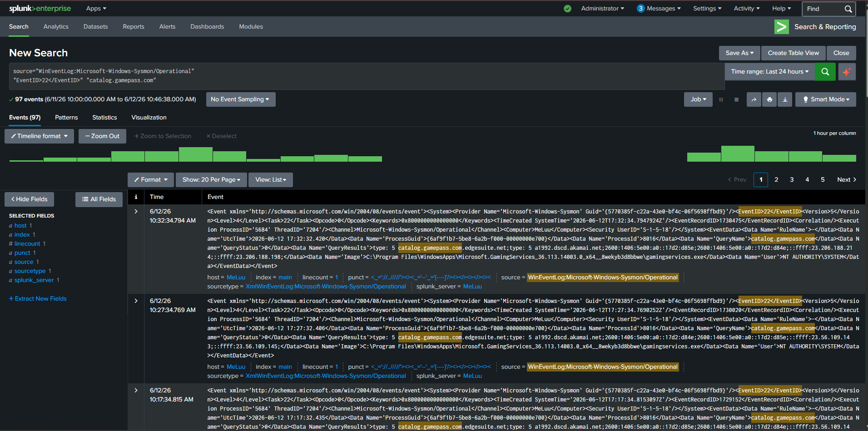Open the Messages menu with badge 3
The width and height of the screenshot is (868, 431).
pyautogui.click(x=659, y=9)
